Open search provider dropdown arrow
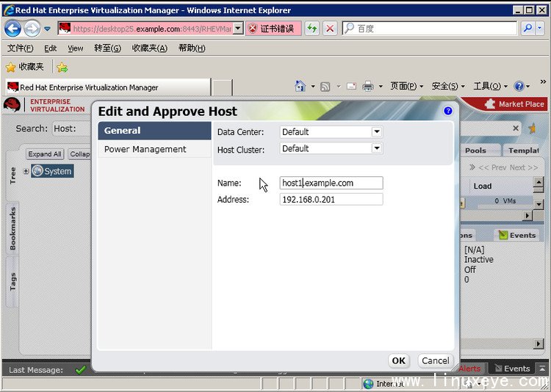The height and width of the screenshot is (392, 551). click(x=540, y=29)
